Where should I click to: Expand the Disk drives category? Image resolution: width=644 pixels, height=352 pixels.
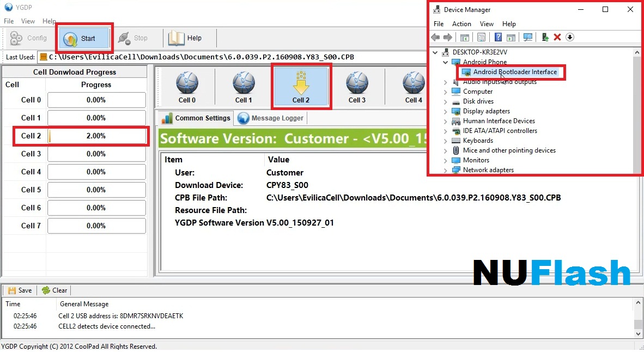446,102
